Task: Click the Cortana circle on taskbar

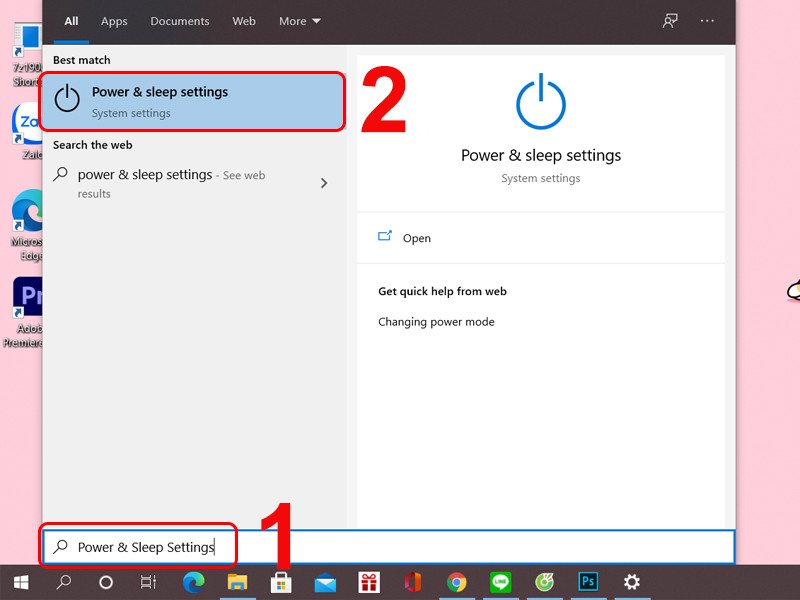Action: pos(106,582)
